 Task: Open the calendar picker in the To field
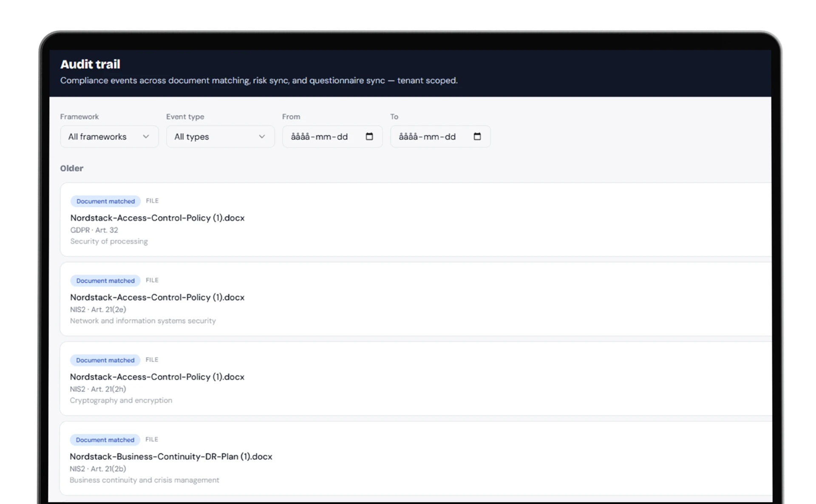(x=477, y=136)
